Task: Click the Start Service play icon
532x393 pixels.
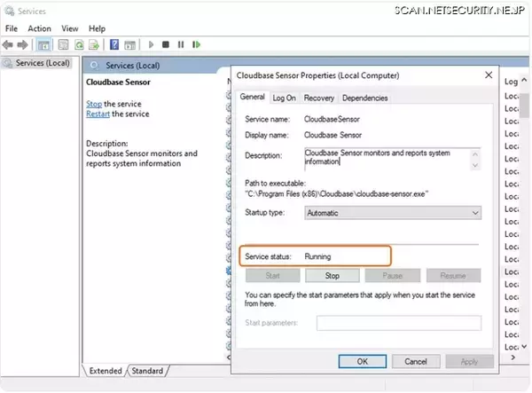Action: [x=151, y=44]
